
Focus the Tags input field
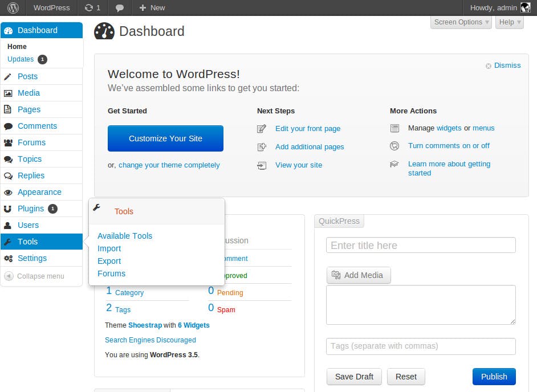point(421,346)
